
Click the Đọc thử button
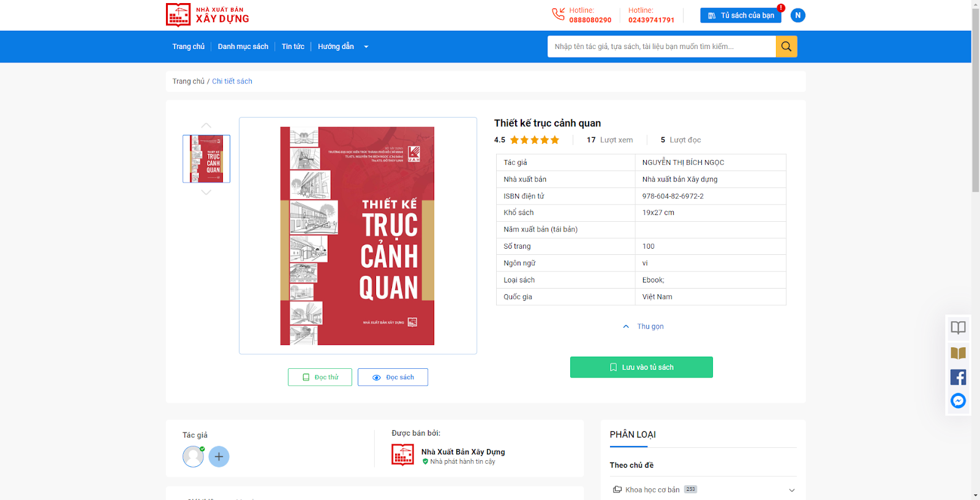point(320,377)
